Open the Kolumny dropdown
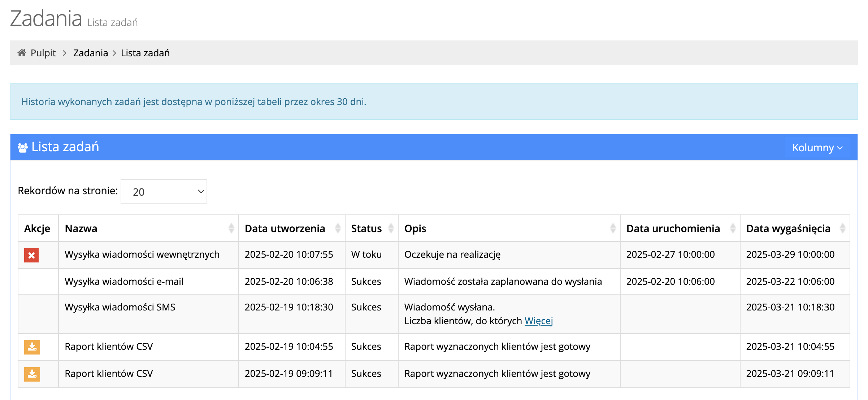The image size is (868, 400). coord(817,147)
